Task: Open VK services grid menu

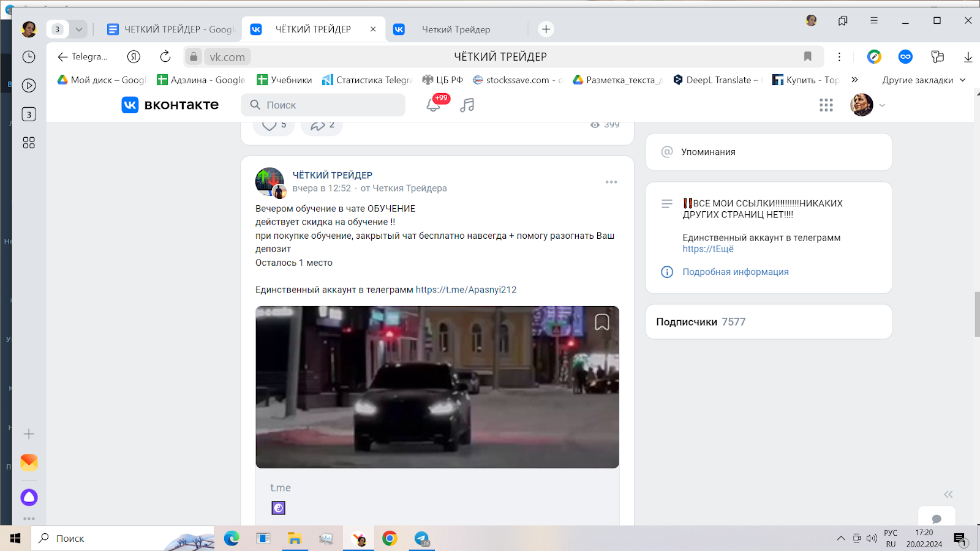Action: tap(826, 105)
